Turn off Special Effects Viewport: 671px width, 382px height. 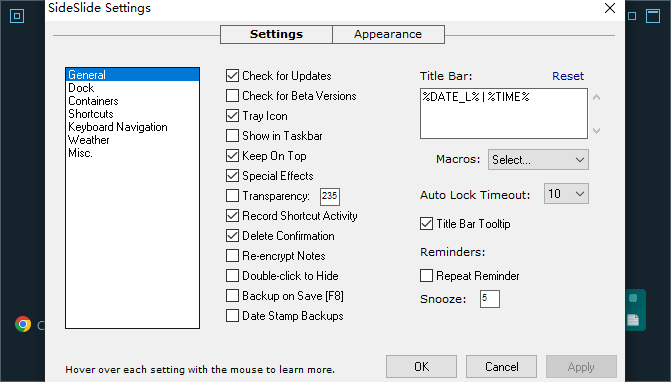pos(232,176)
